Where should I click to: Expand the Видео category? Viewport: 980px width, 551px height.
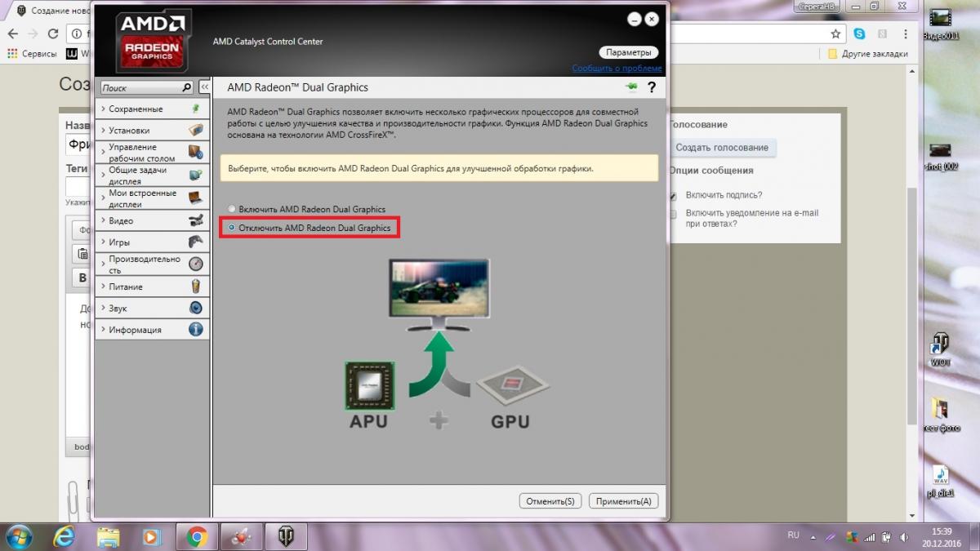[152, 220]
